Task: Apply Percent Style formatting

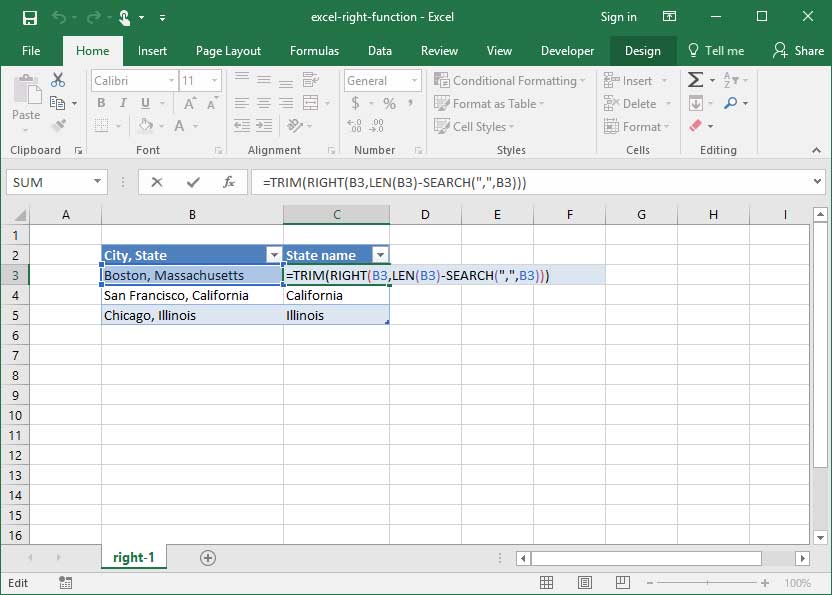Action: coord(387,103)
